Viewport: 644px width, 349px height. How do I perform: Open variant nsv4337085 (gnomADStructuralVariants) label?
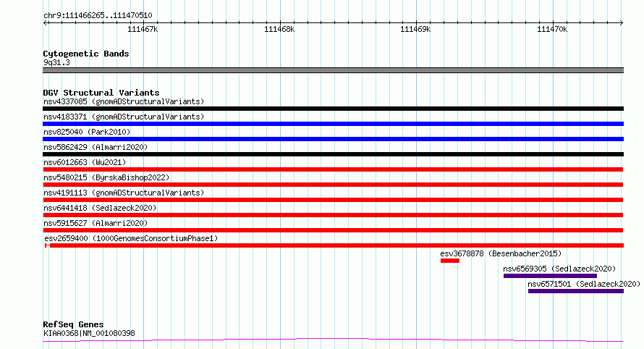pos(124,101)
